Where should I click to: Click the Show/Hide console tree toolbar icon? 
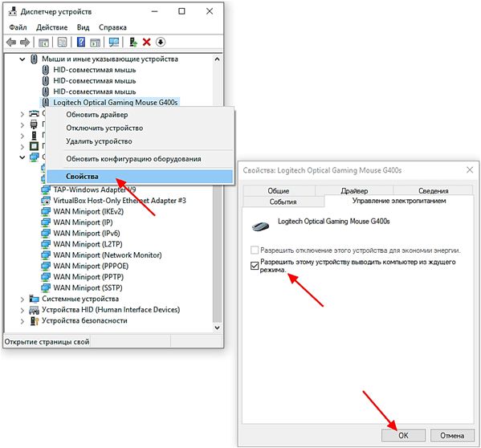pyautogui.click(x=43, y=43)
